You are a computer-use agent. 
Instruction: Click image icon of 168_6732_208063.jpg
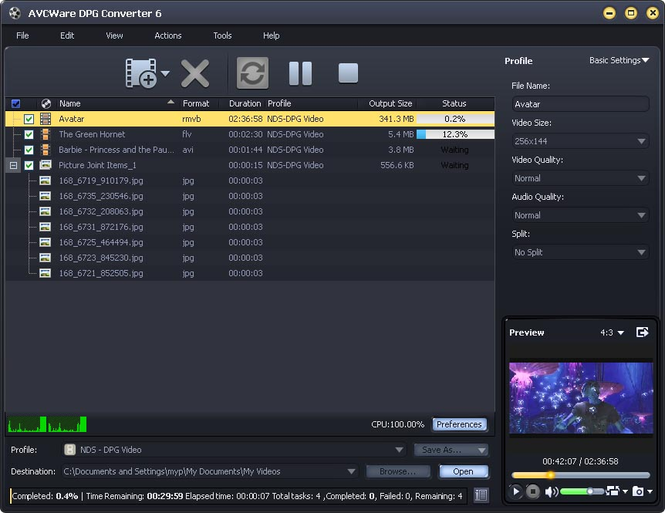(45, 211)
